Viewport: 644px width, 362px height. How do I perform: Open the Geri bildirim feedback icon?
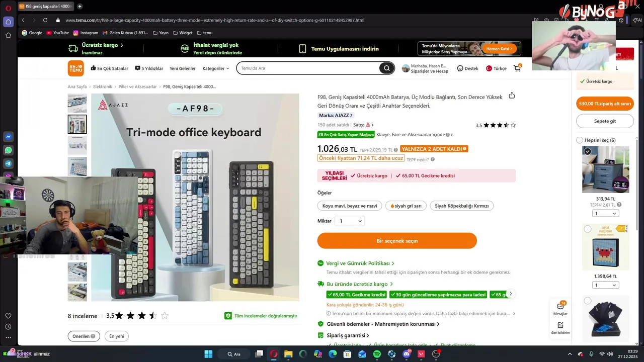560,328
